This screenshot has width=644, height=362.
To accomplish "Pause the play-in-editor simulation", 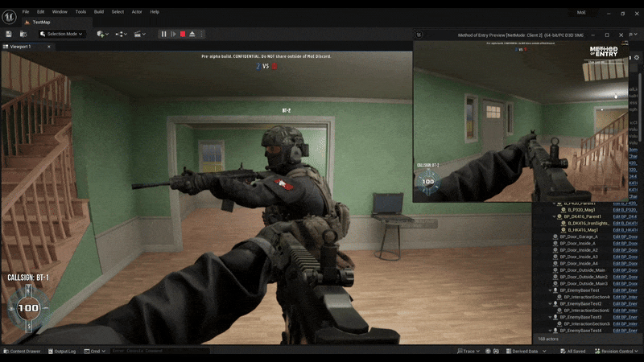I will tap(164, 34).
